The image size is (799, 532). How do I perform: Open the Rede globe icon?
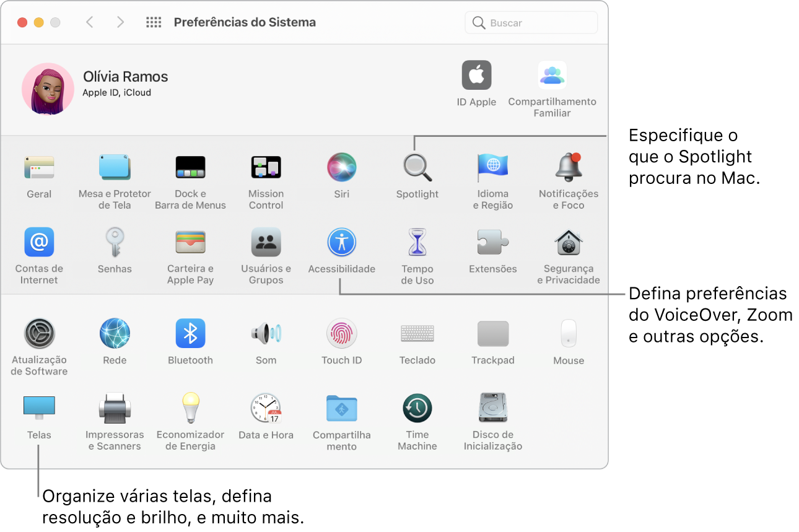point(115,334)
